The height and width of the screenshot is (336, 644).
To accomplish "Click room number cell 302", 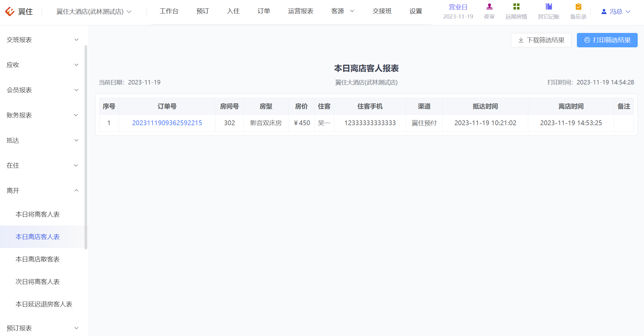I will pyautogui.click(x=230, y=123).
